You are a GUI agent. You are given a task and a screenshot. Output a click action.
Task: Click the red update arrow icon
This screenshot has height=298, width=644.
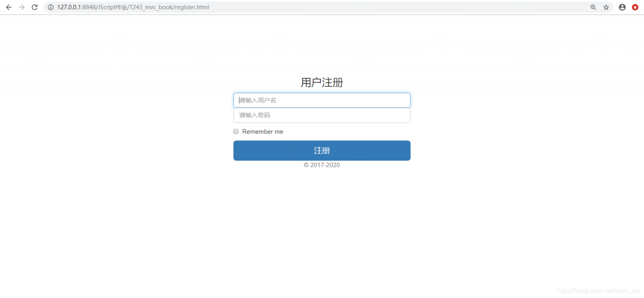click(635, 8)
